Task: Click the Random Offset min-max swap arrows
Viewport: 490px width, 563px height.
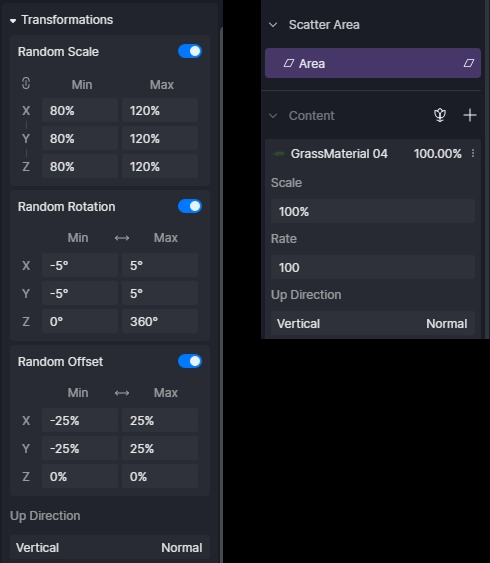Action: tap(122, 393)
